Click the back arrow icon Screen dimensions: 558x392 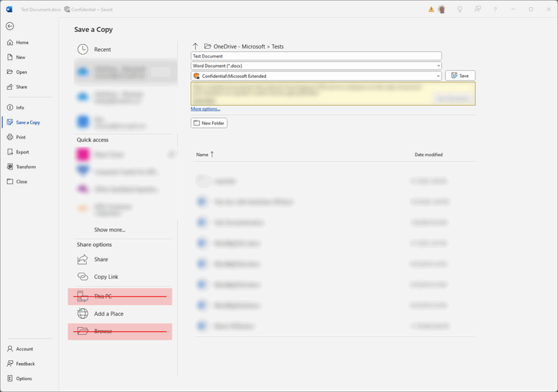click(x=10, y=26)
